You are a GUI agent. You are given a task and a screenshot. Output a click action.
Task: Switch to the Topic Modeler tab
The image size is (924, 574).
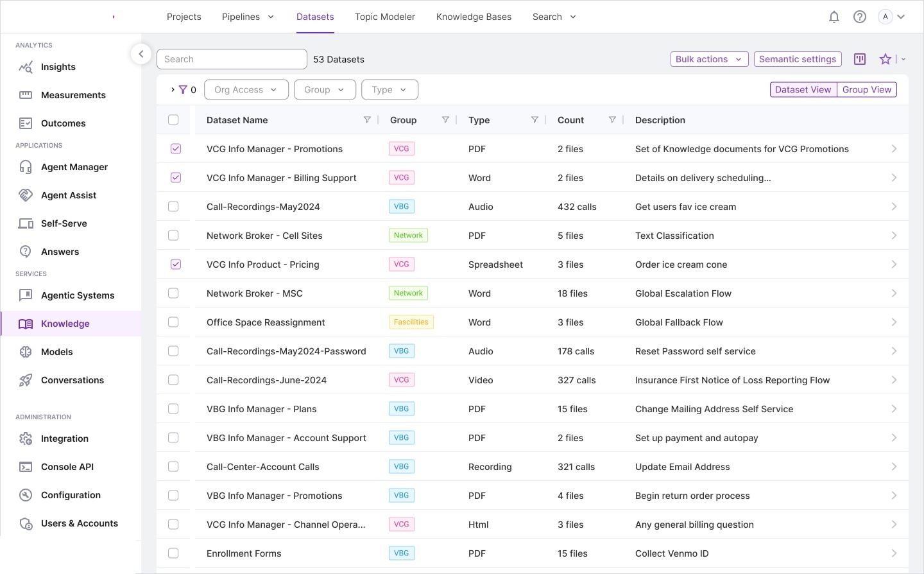pyautogui.click(x=385, y=17)
